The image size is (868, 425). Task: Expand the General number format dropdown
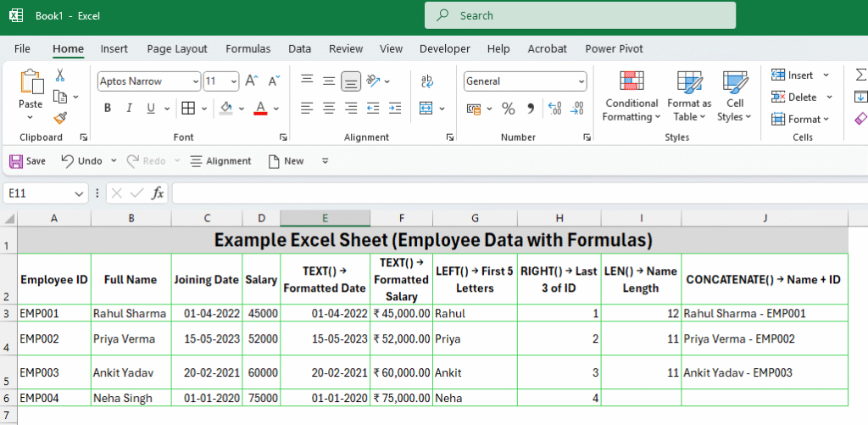click(581, 81)
